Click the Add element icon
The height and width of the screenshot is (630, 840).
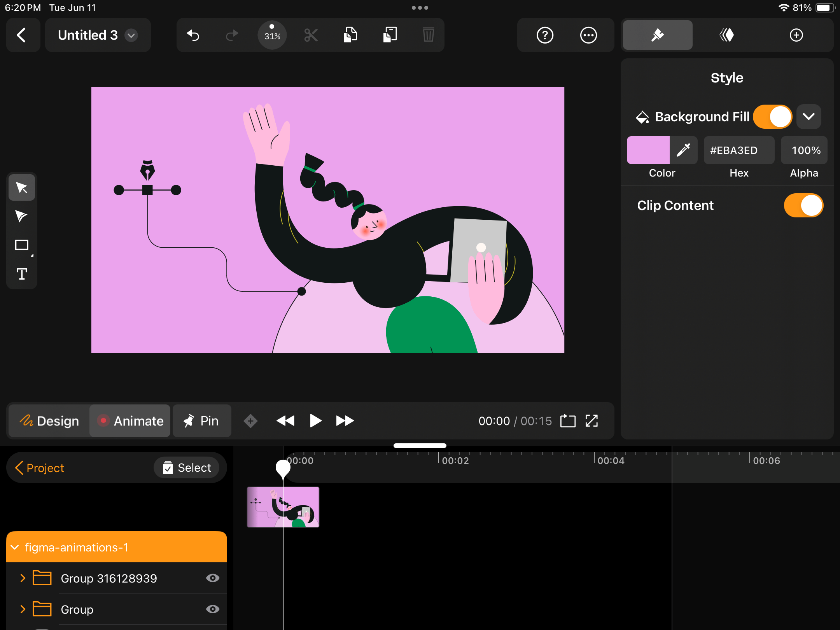click(796, 35)
